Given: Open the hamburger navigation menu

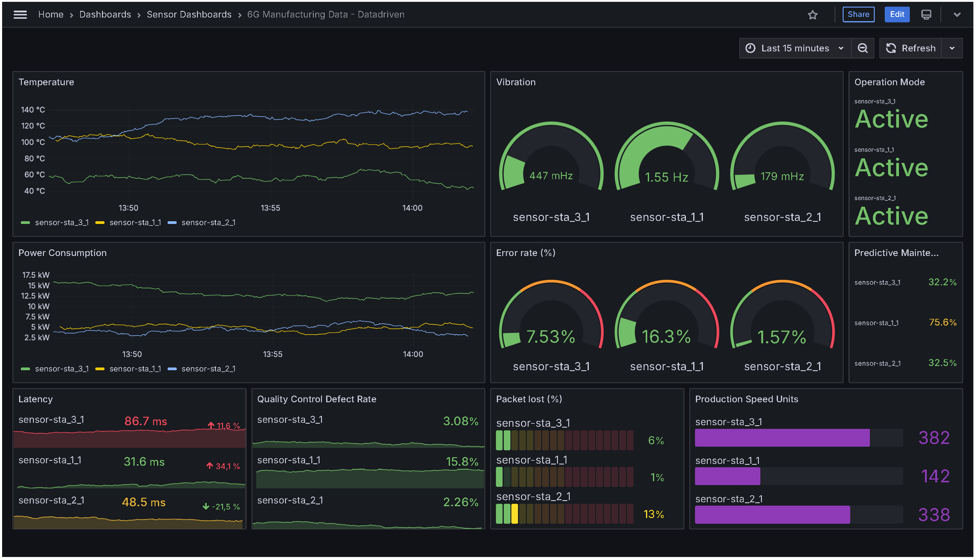Looking at the screenshot, I should coord(20,15).
